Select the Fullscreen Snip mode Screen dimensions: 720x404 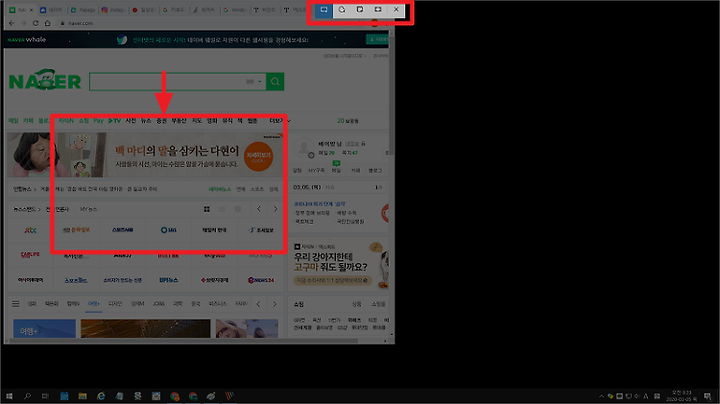click(377, 10)
